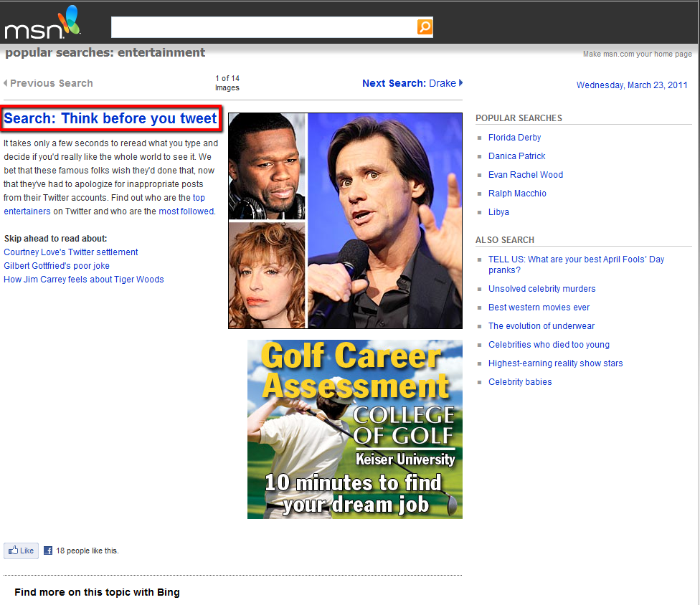Click the celebrity photo collage image
This screenshot has width=700, height=605.
[x=345, y=221]
